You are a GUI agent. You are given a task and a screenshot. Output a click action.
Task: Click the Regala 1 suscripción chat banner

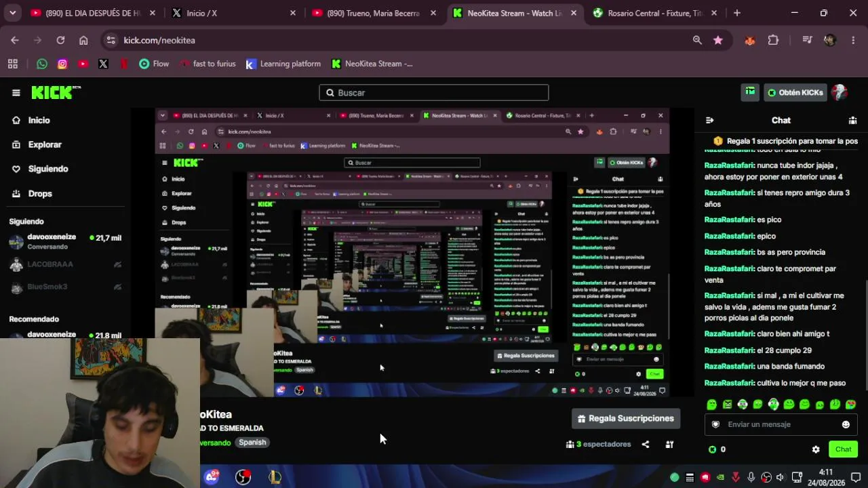(785, 141)
